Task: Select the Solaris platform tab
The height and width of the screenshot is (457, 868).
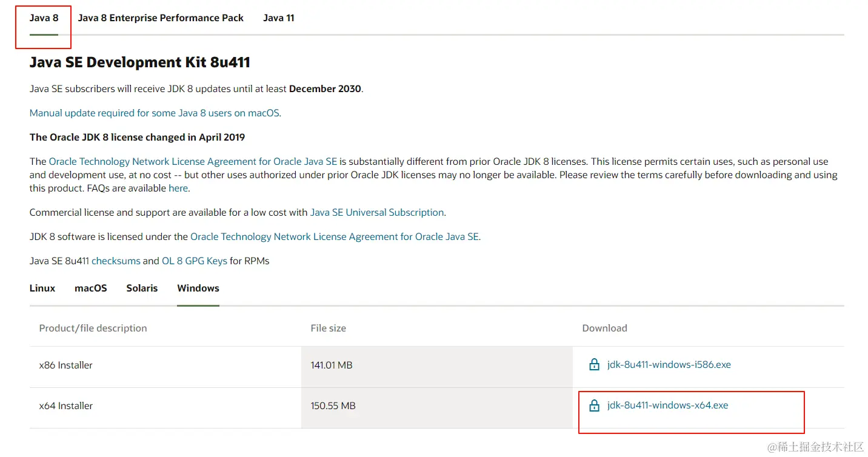Action: 142,289
